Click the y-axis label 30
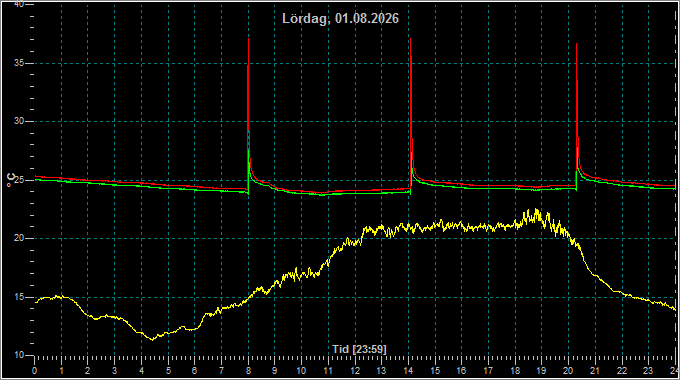680x380 pixels. tap(19, 121)
